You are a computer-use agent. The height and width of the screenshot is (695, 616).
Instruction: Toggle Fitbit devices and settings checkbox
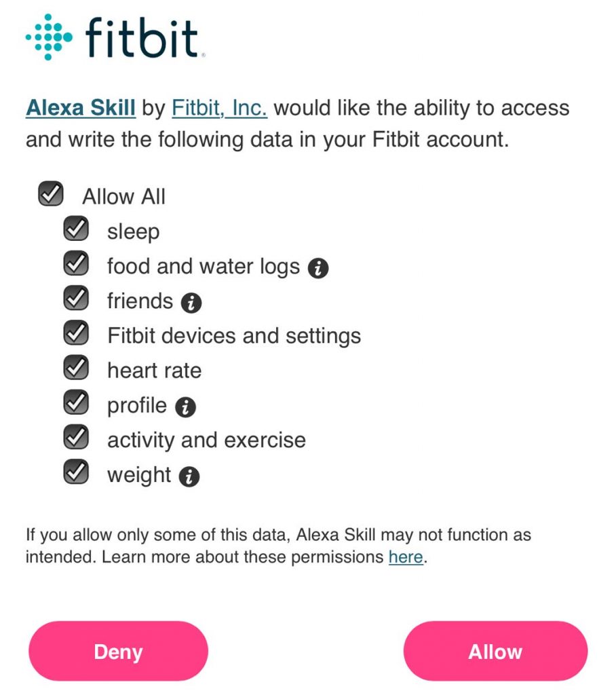tap(76, 335)
